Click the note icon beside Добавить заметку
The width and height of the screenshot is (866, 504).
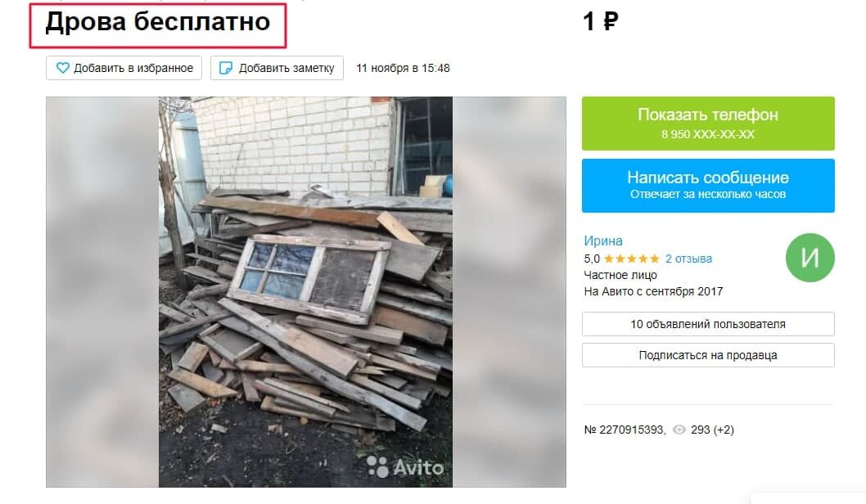[x=226, y=68]
